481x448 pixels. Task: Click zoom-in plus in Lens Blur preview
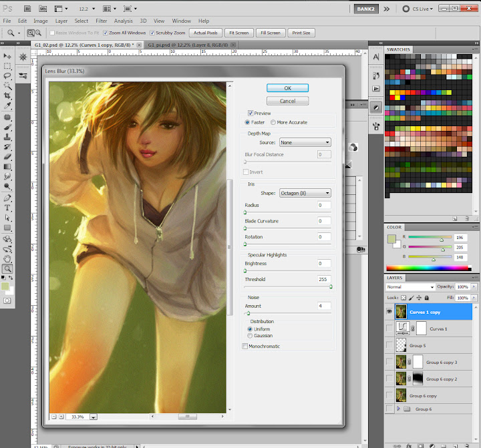[x=61, y=417]
